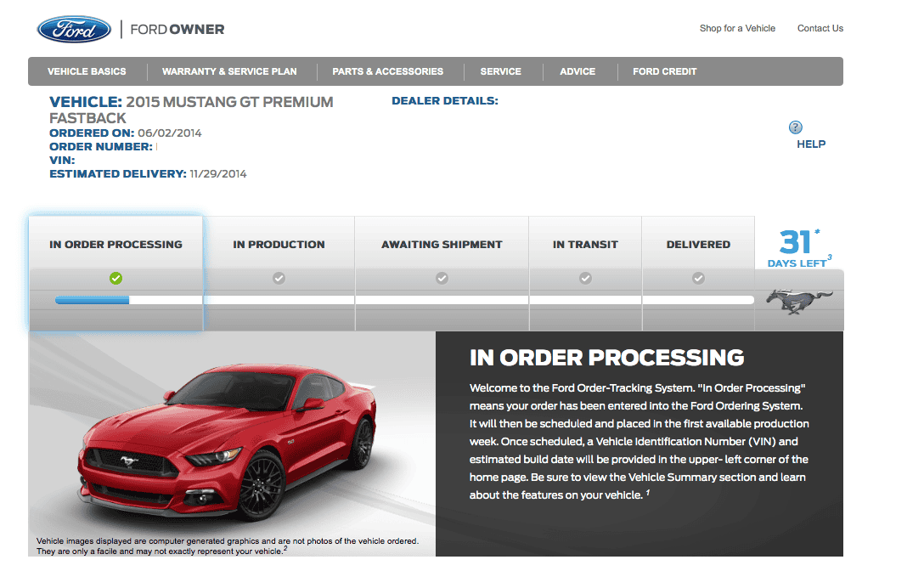Click the Ford Owner header text
Screen dimensions: 924x571
pos(177,30)
